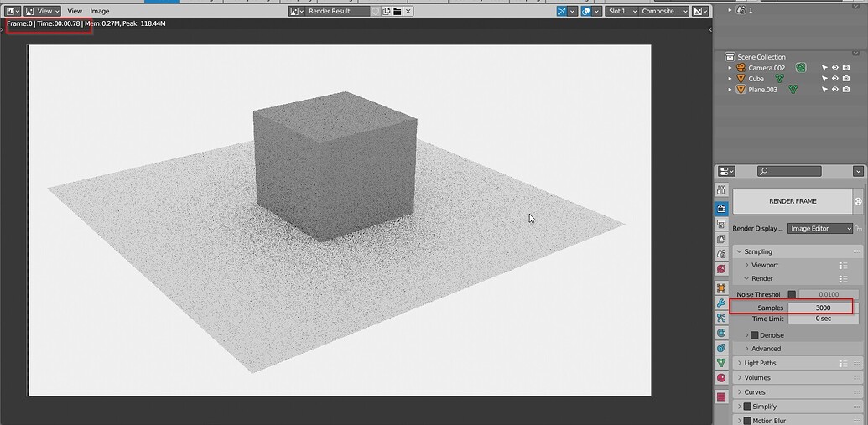The image size is (868, 425).
Task: Disable Cube in renders via camera icon
Action: [846, 79]
